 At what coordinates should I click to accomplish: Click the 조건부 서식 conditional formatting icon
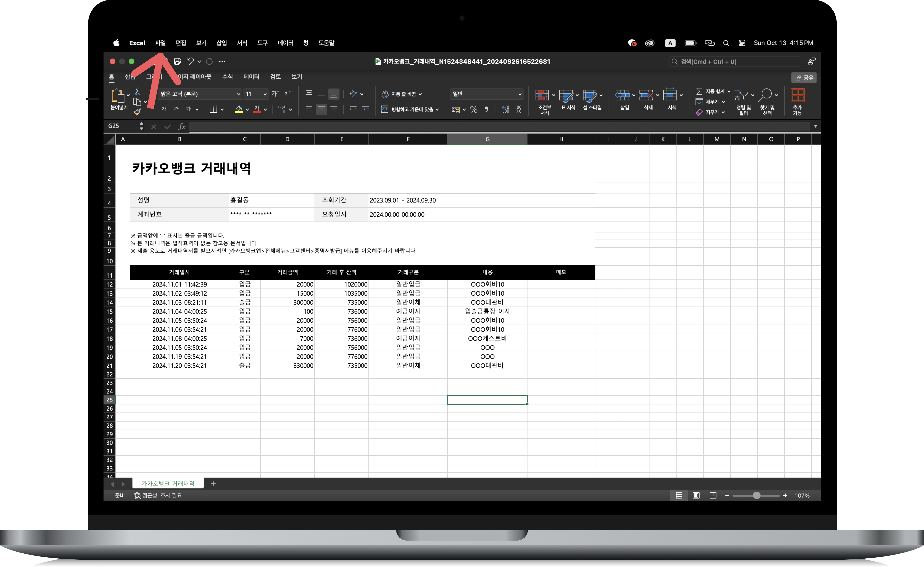point(542,95)
